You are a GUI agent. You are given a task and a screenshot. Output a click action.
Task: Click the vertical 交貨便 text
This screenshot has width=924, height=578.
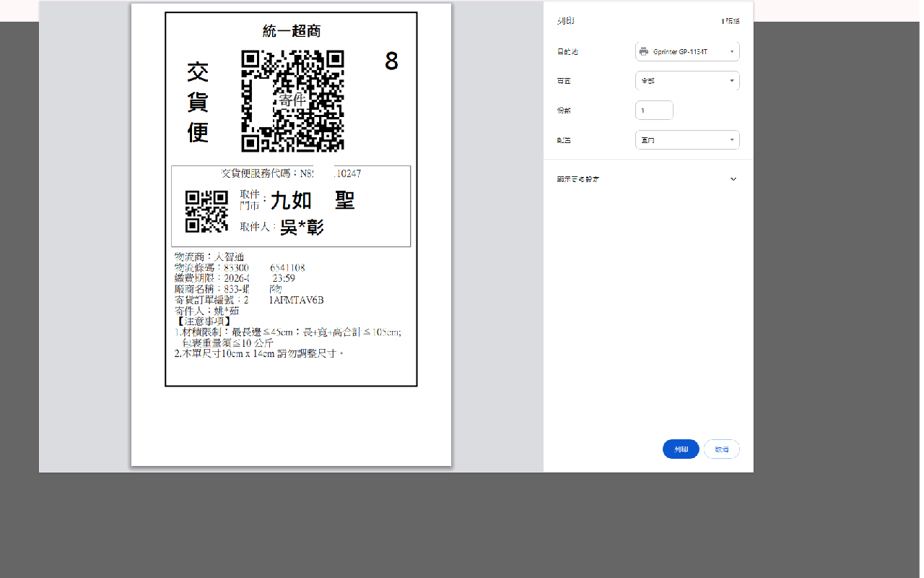pos(198,103)
